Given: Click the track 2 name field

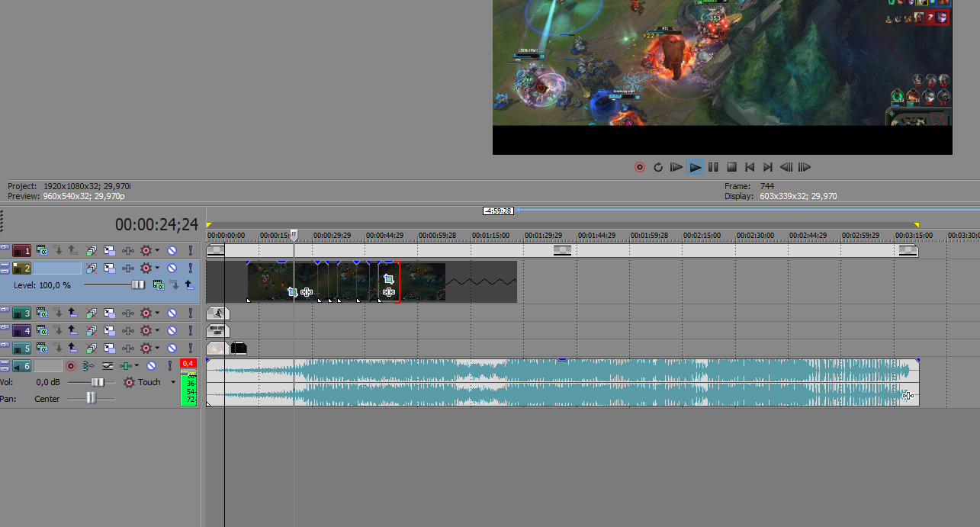Looking at the screenshot, I should point(57,268).
